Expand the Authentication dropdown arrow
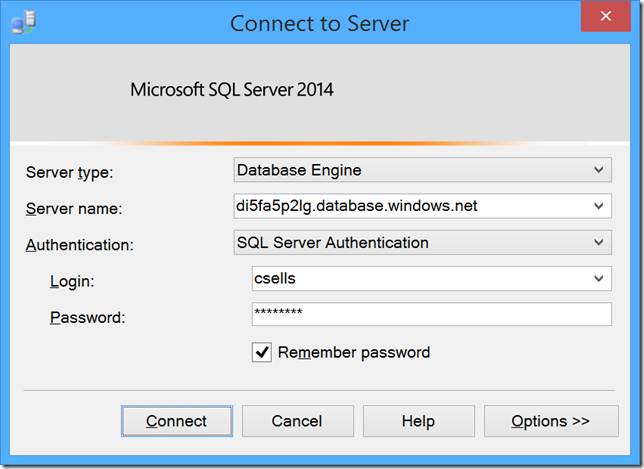 coord(598,242)
